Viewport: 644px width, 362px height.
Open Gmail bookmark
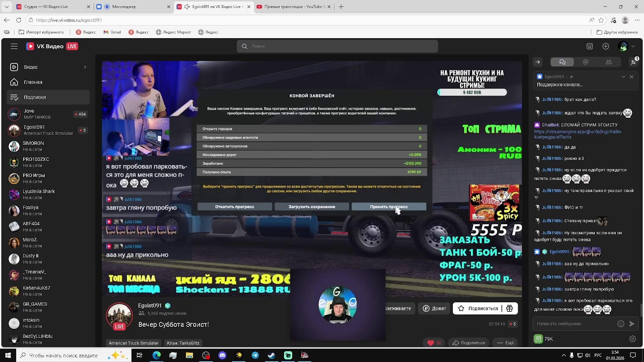[x=112, y=32]
